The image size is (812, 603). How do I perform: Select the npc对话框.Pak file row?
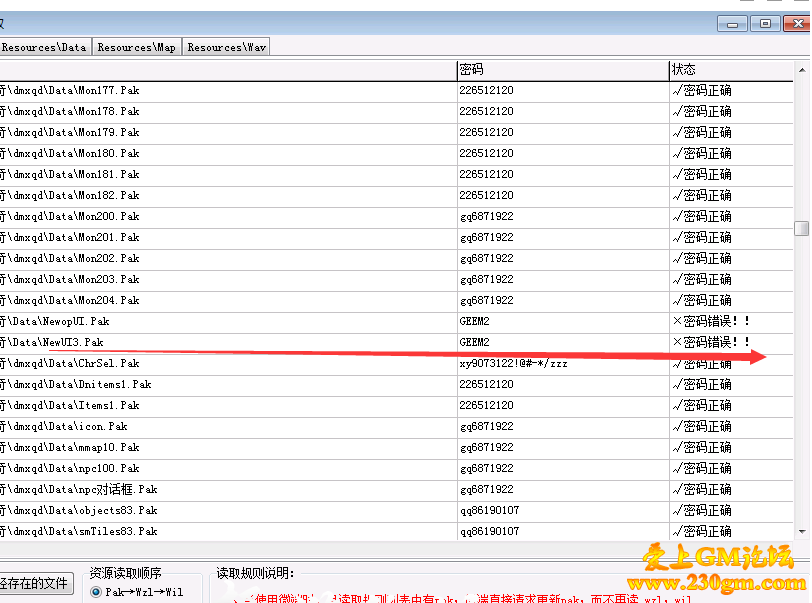click(396, 490)
